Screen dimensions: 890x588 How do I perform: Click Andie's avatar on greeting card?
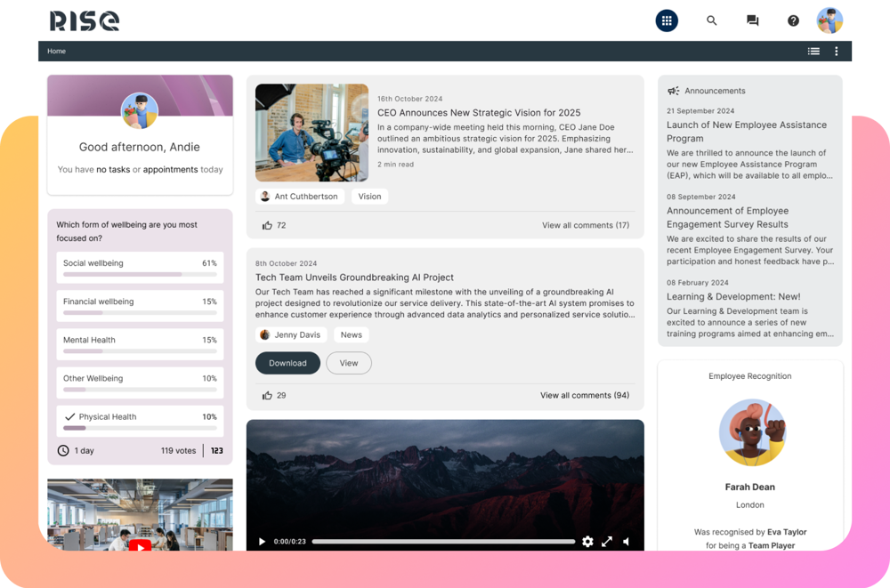click(x=140, y=110)
